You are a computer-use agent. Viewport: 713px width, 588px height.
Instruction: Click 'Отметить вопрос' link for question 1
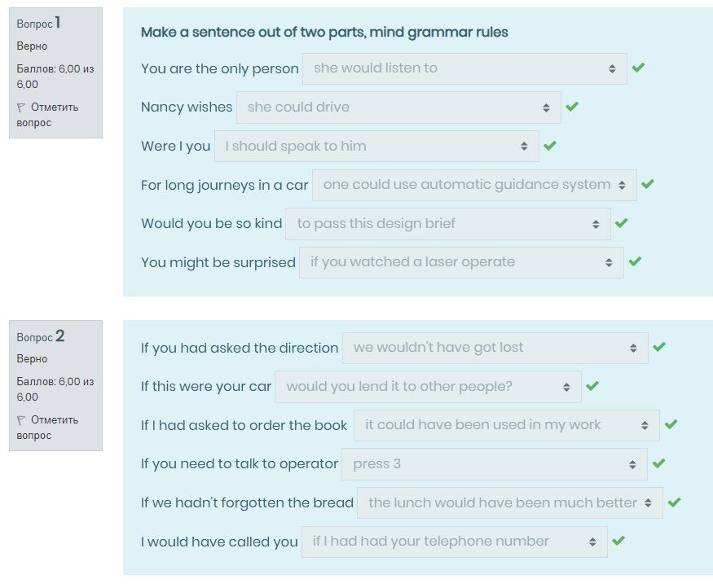pyautogui.click(x=47, y=115)
